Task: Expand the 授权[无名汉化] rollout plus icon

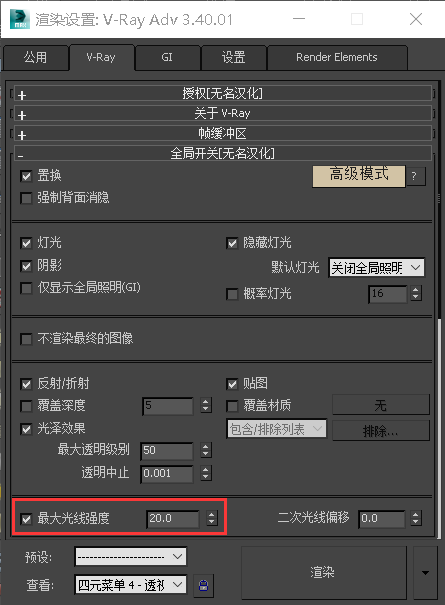Action: [x=22, y=95]
